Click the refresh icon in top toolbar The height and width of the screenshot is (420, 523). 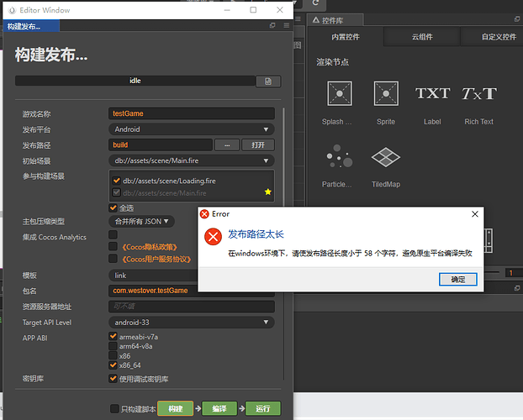point(315,3)
